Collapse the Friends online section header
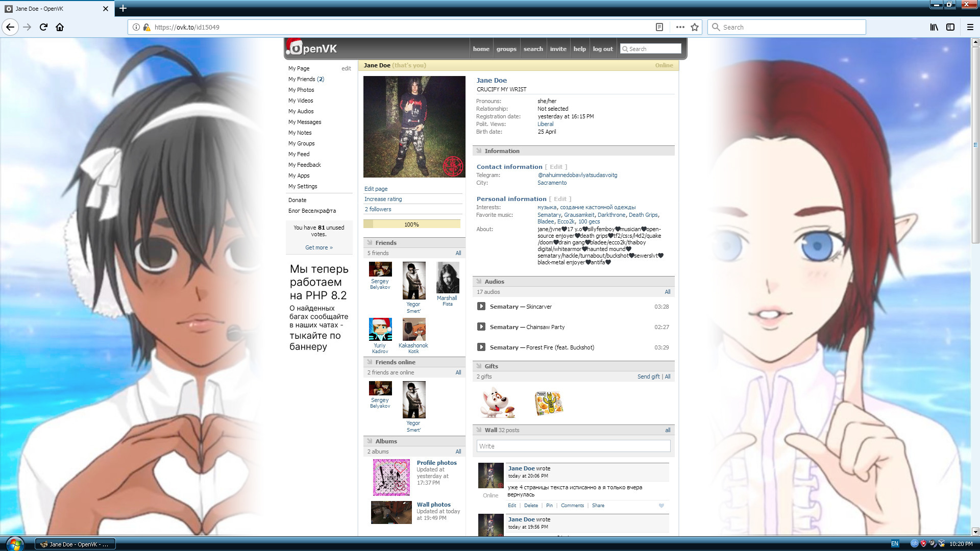The height and width of the screenshot is (551, 980). (x=395, y=362)
